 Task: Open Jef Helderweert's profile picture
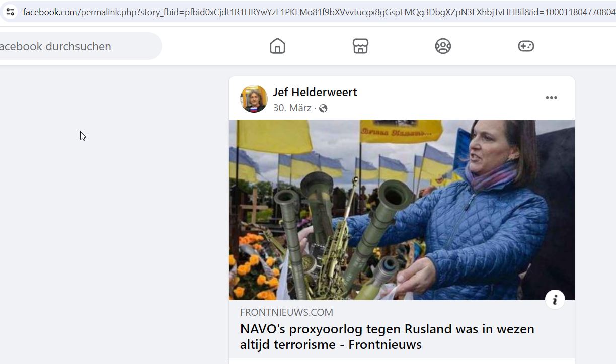point(254,99)
